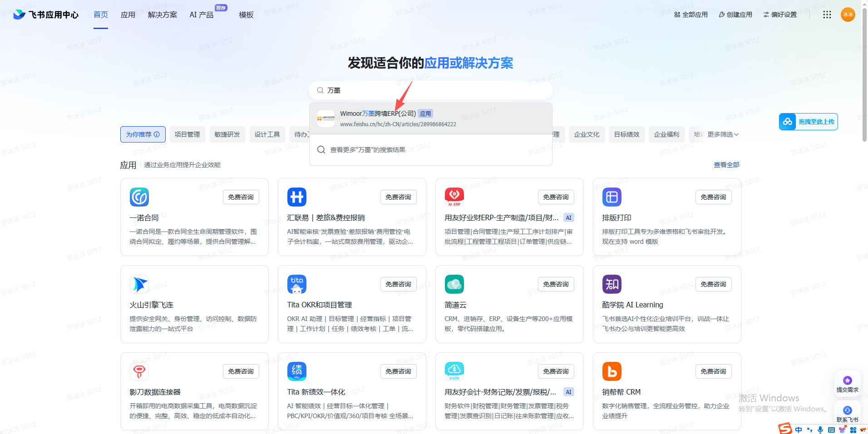Select the Tita OKR app icon
Image resolution: width=868 pixels, height=434 pixels.
[297, 284]
